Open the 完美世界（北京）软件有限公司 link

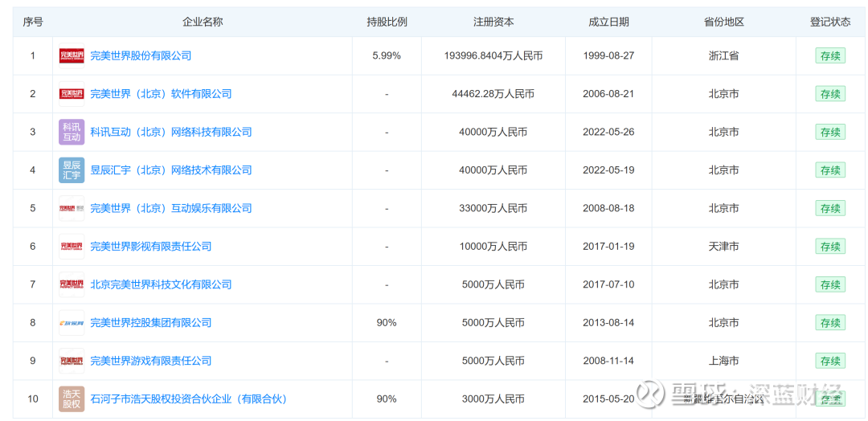coord(161,94)
